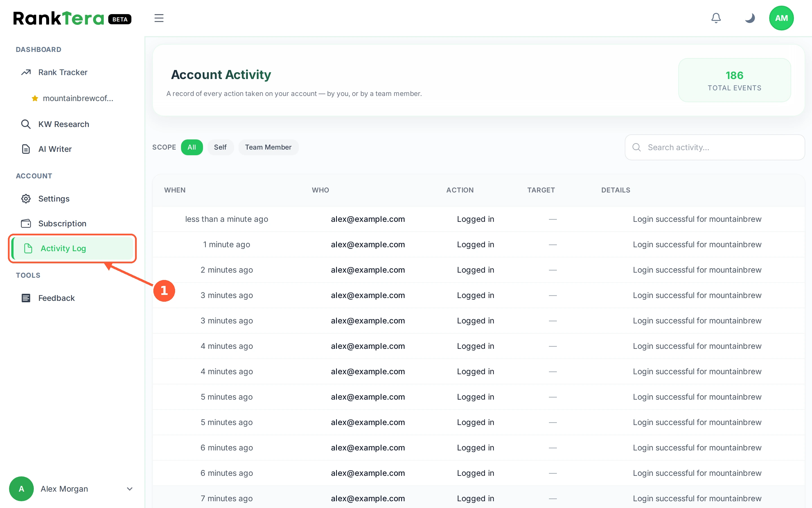812x508 pixels.
Task: Open the mountainbrewcof... project link
Action: click(x=78, y=98)
